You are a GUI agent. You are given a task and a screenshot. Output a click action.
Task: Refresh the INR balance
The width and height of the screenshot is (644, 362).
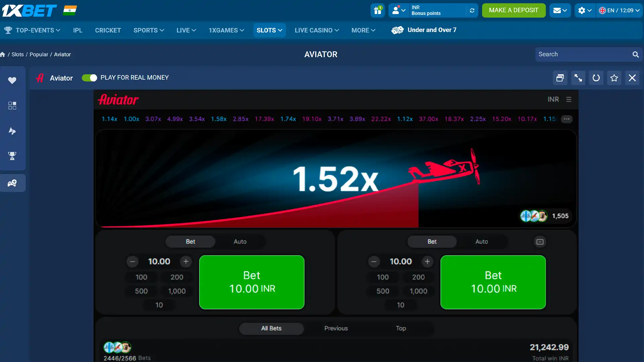(472, 10)
